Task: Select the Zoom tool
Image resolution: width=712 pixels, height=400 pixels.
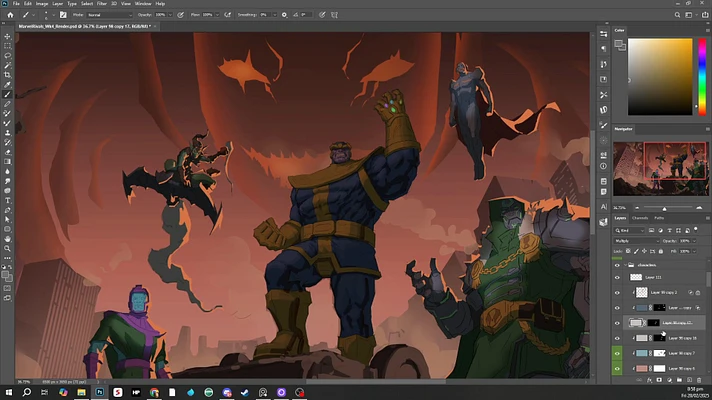Action: (7, 248)
